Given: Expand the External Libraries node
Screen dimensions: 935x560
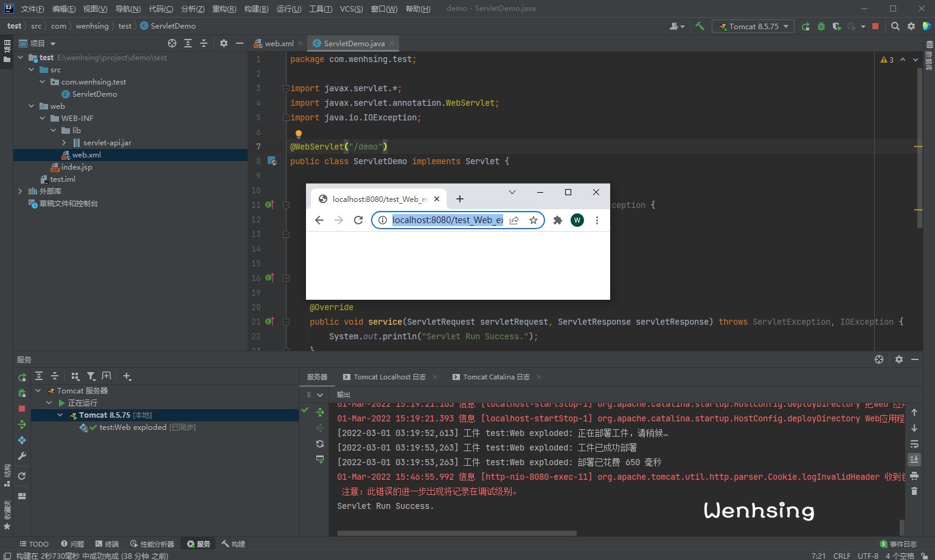Looking at the screenshot, I should pyautogui.click(x=20, y=192).
